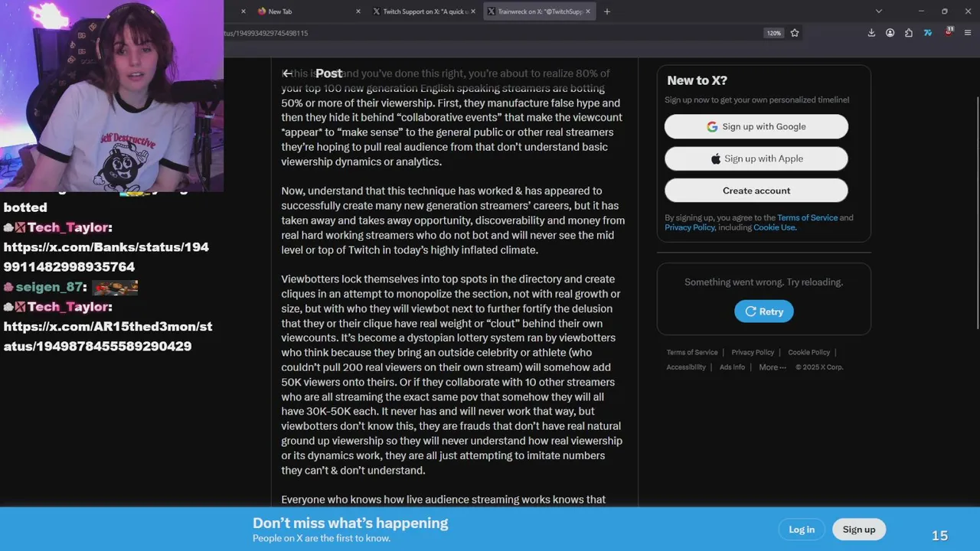Screen dimensions: 980x551
Task: Sign up with Apple
Action: click(x=756, y=158)
